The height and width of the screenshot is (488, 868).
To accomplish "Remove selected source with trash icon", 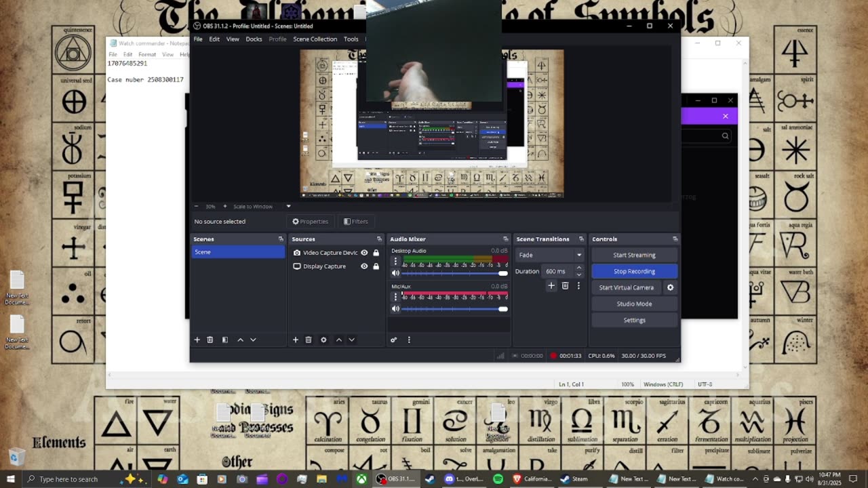I will coord(308,340).
